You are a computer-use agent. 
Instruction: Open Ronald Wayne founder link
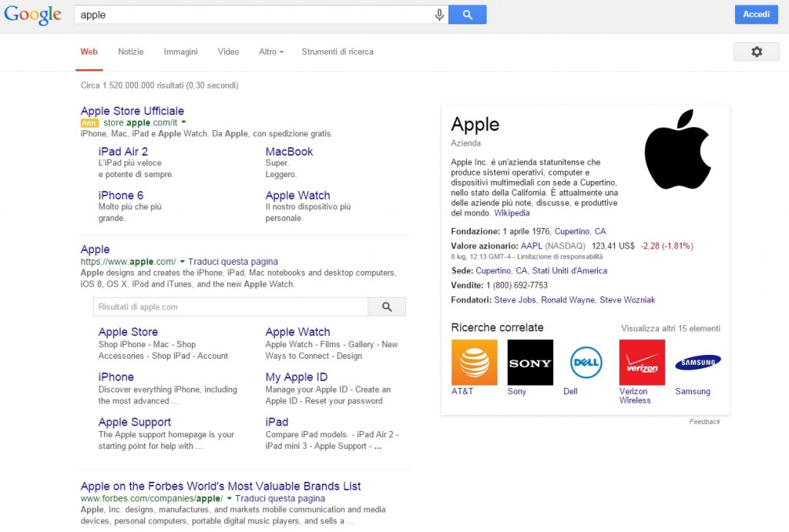pos(568,299)
